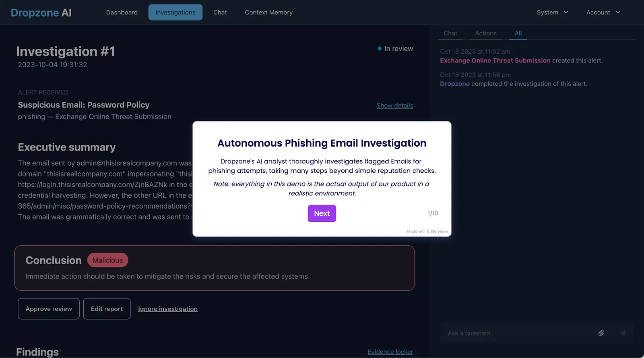Click the paperclip attach icon

(601, 333)
